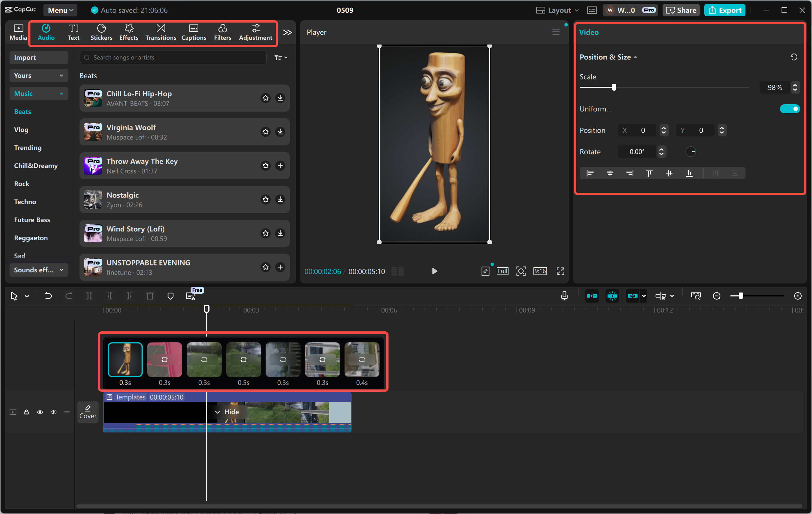Activate the voiceover recording microphone
Image resolution: width=812 pixels, height=514 pixels.
[564, 296]
